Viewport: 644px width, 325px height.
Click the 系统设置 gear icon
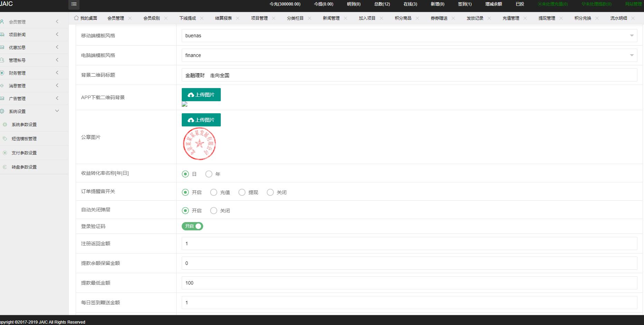click(x=3, y=111)
